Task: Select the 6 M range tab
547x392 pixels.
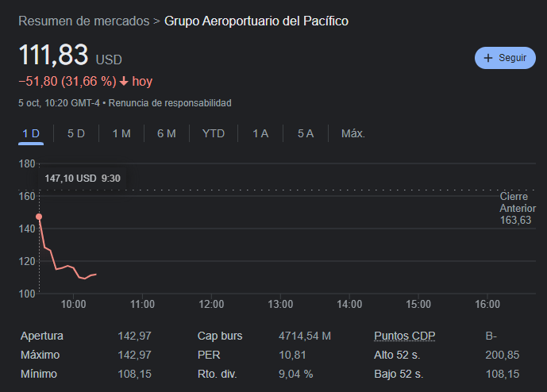Action: 167,133
